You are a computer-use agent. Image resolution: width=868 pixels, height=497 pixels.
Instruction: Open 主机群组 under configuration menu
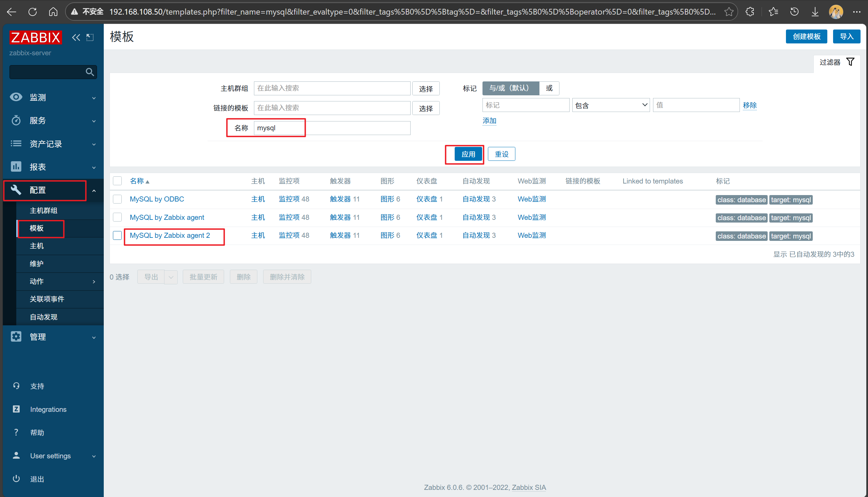43,210
